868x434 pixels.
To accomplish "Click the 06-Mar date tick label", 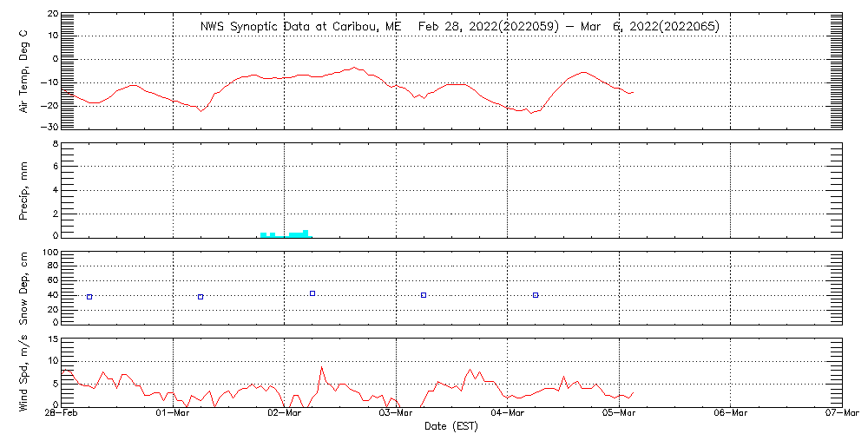I will click(730, 414).
